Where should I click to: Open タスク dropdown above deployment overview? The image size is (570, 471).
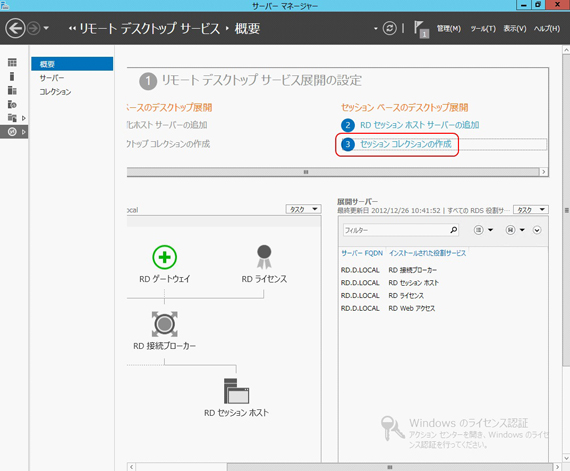click(304, 209)
